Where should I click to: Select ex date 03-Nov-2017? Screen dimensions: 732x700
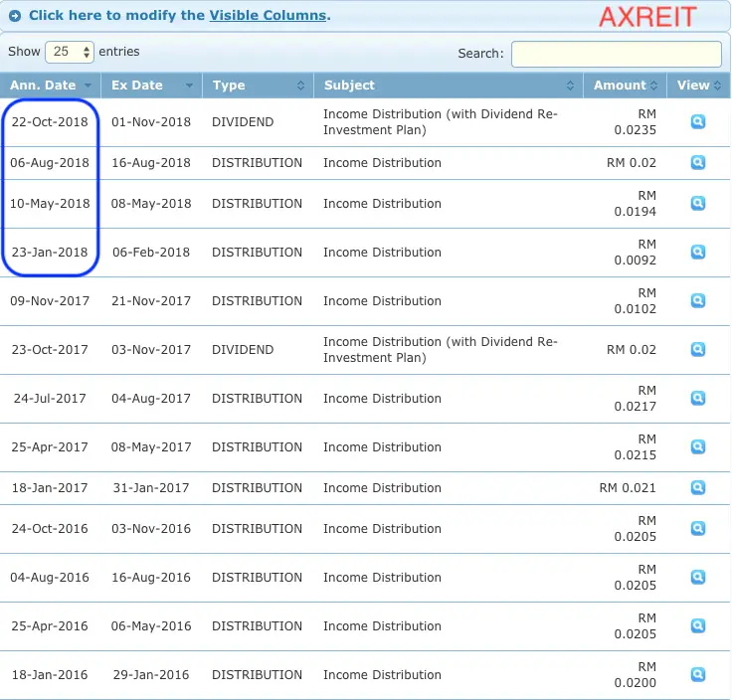(151, 350)
